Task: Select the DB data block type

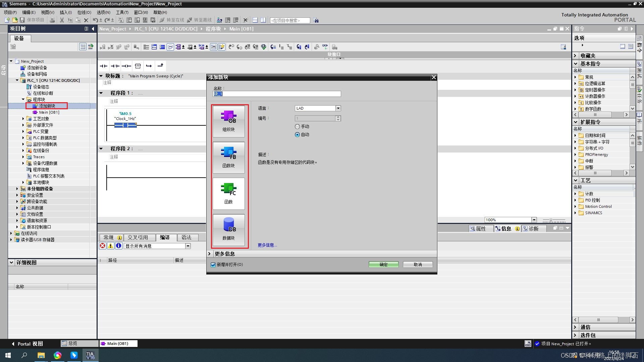Action: [228, 230]
